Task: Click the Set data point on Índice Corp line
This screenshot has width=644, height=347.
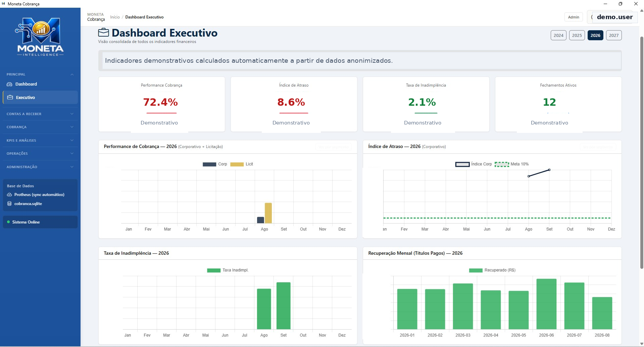Action: pyautogui.click(x=549, y=170)
